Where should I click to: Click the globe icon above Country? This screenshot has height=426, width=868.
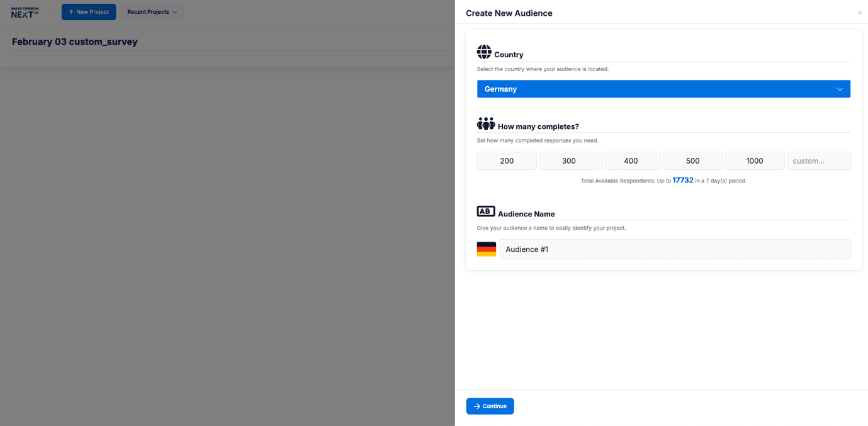point(484,52)
